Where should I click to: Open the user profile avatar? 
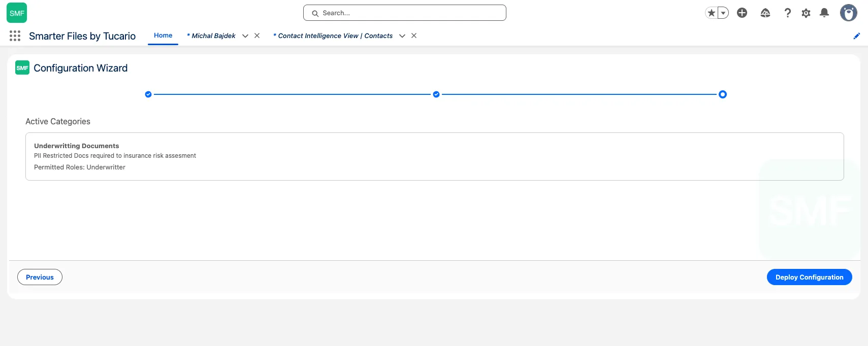(x=849, y=13)
